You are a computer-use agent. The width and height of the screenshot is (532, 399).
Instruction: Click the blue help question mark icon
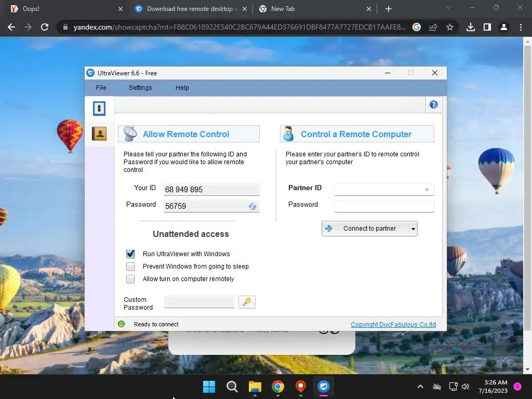point(434,104)
